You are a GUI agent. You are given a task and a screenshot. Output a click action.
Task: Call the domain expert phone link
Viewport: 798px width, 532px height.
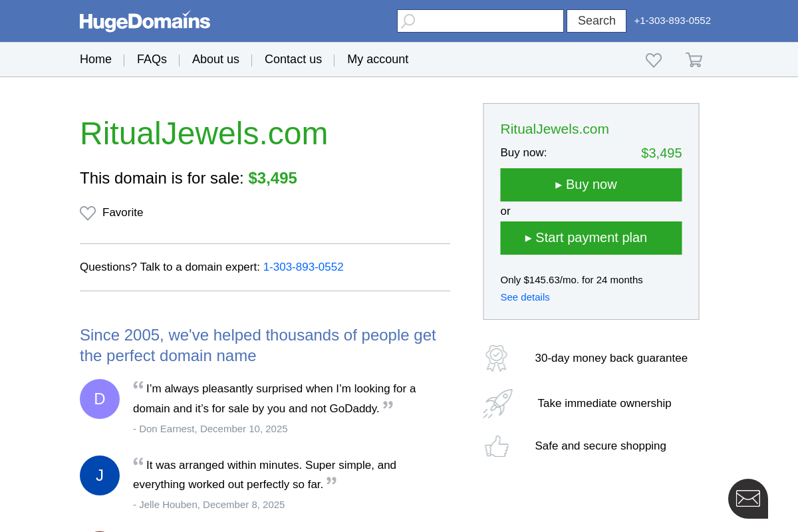coord(303,267)
